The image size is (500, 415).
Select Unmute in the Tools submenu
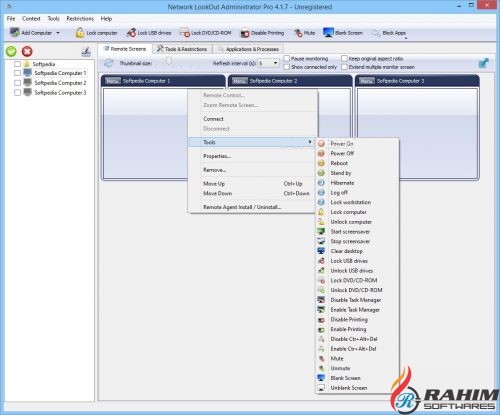pos(357,368)
